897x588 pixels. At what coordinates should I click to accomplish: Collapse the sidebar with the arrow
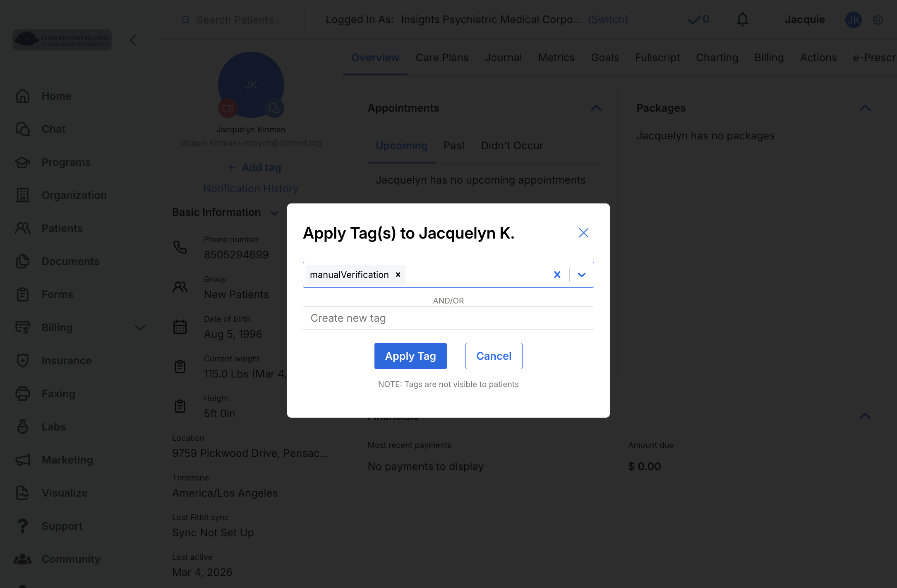pyautogui.click(x=133, y=40)
